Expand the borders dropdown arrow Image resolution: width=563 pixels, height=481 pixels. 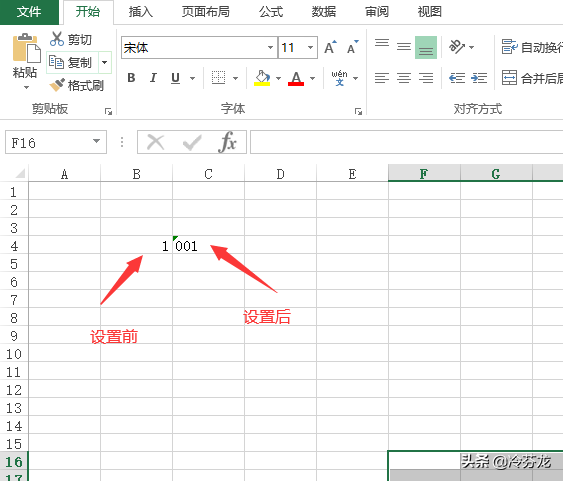tap(236, 78)
